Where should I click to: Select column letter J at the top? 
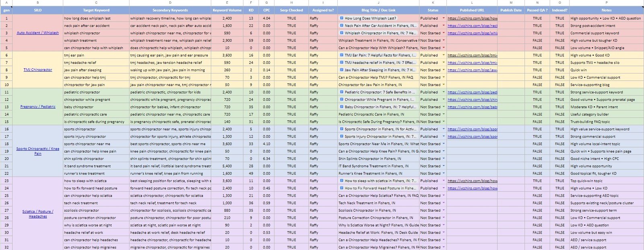point(378,3)
